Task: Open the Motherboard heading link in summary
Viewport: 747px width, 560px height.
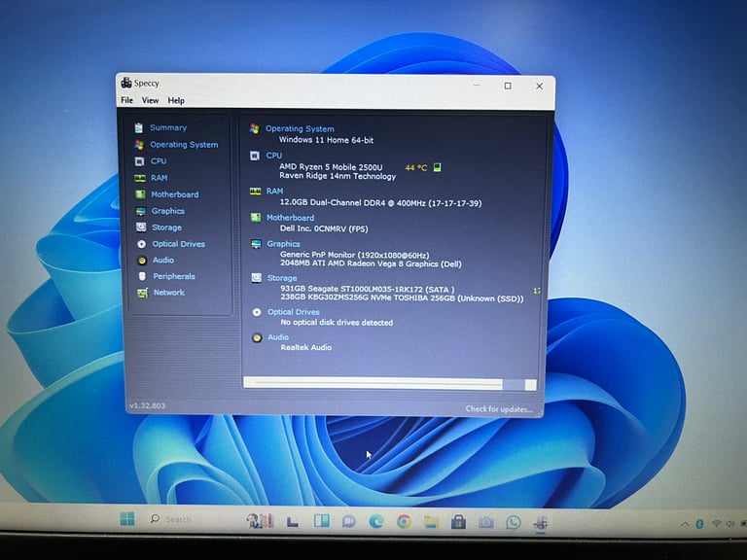Action: 290,218
